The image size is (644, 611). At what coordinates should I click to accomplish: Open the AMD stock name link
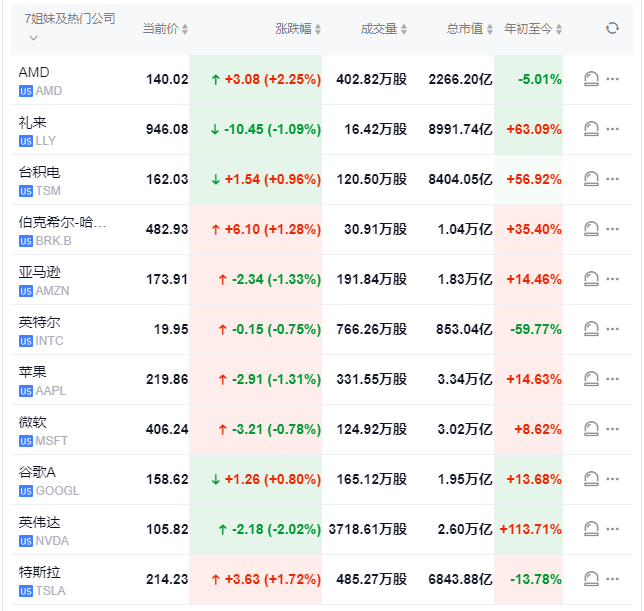(34, 72)
